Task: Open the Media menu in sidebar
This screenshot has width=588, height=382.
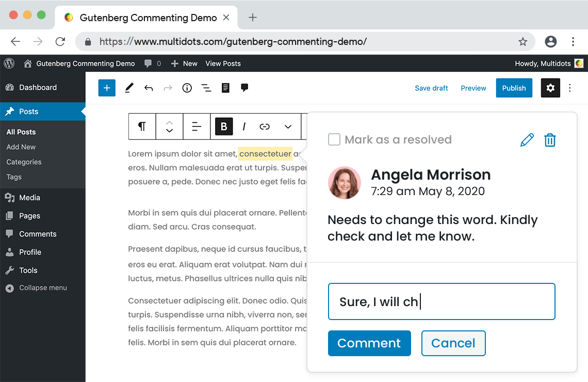Action: [x=29, y=198]
